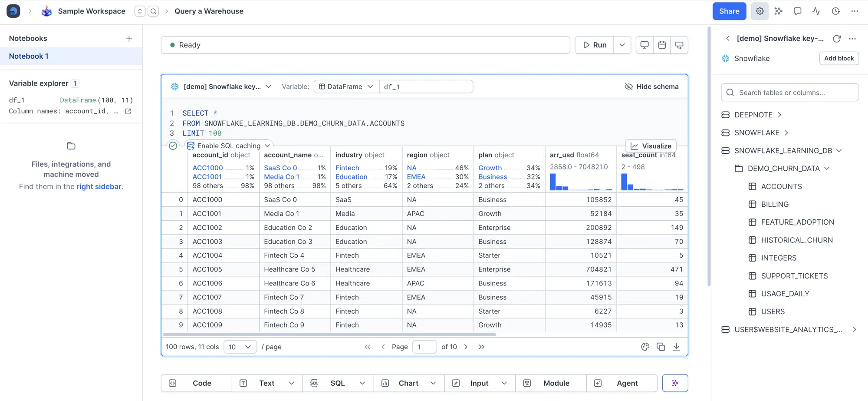Select the BILLING table in schema tree
This screenshot has height=401, width=868.
pos(775,204)
